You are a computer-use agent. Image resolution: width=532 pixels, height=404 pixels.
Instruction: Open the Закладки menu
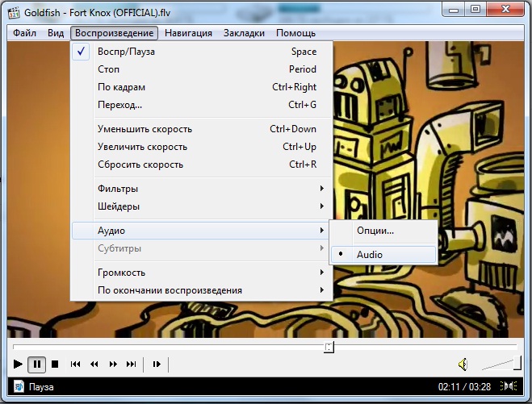pyautogui.click(x=244, y=33)
